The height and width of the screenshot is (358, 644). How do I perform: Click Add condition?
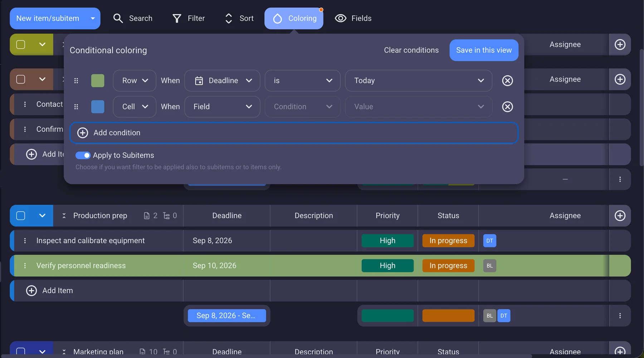[294, 133]
